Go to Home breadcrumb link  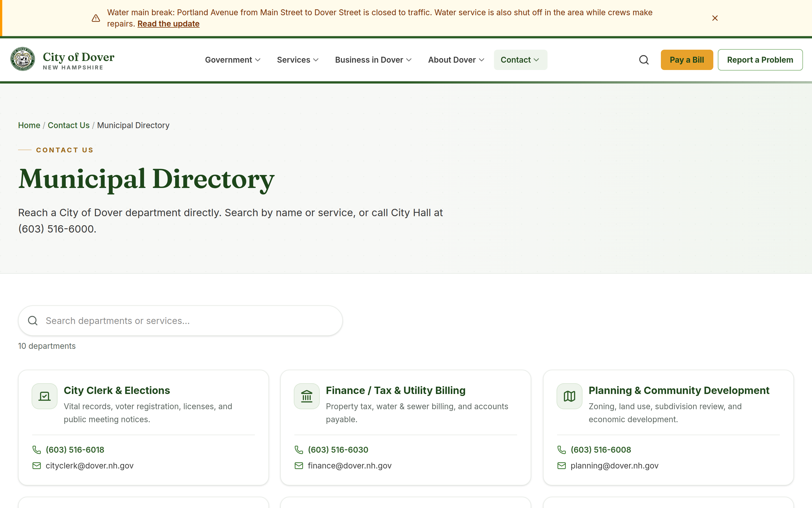29,125
